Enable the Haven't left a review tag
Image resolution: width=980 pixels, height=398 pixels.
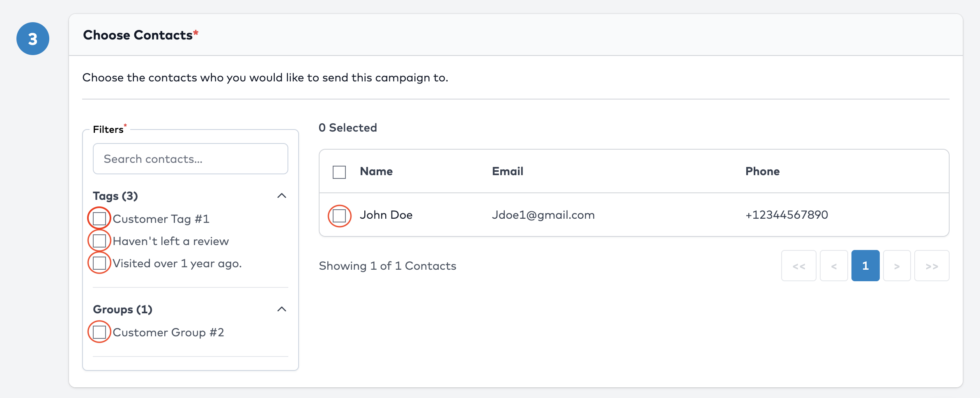tap(99, 241)
